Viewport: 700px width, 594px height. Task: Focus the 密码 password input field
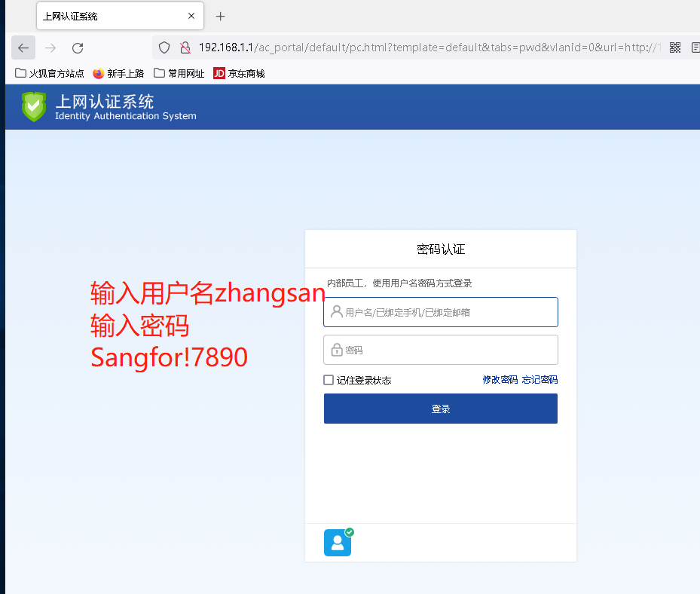pyautogui.click(x=441, y=350)
